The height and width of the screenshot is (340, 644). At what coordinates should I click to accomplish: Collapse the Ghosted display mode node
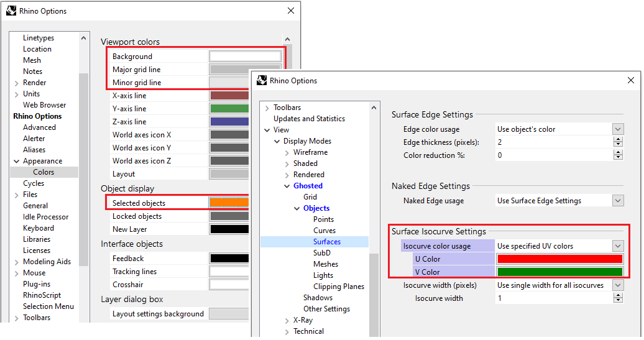click(287, 186)
